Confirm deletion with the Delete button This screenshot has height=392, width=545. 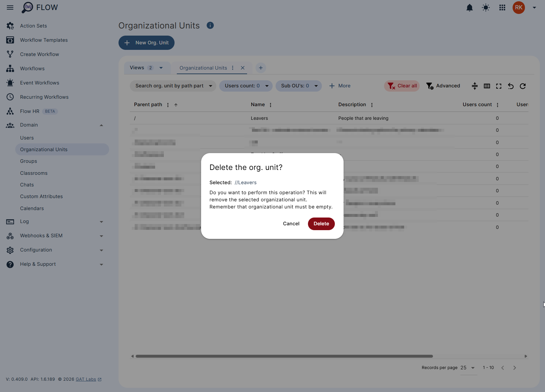tap(321, 224)
